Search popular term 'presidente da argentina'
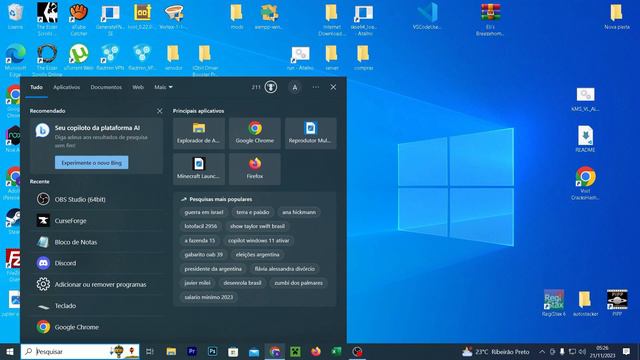 pyautogui.click(x=213, y=269)
